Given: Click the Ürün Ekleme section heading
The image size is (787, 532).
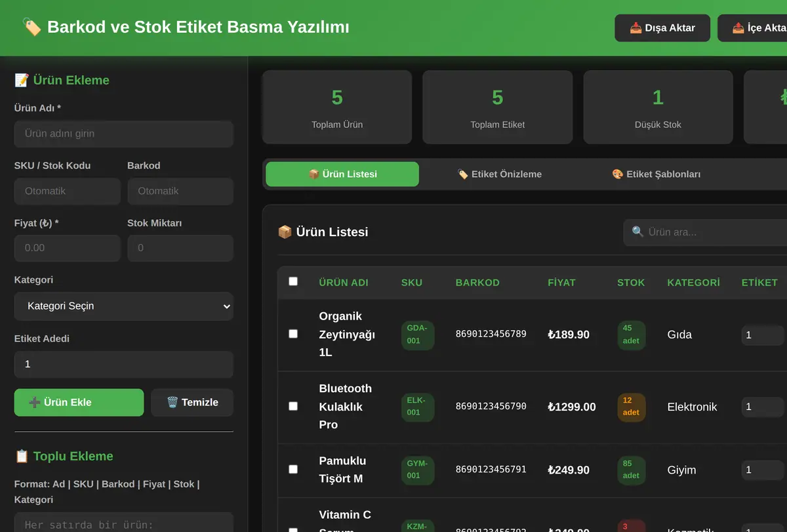Looking at the screenshot, I should click(x=62, y=80).
